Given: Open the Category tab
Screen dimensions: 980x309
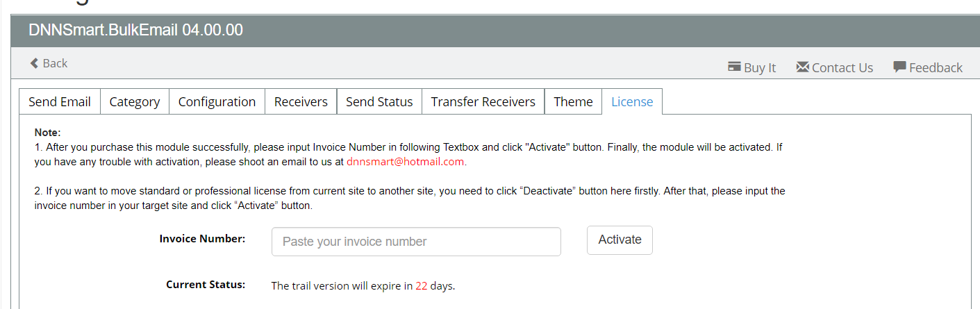Looking at the screenshot, I should tap(135, 101).
